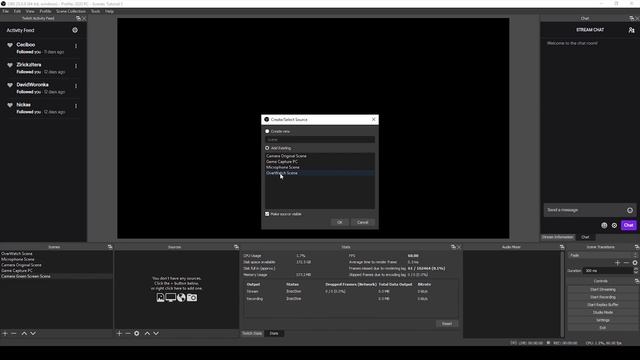Open the Tools menu

[x=96, y=11]
